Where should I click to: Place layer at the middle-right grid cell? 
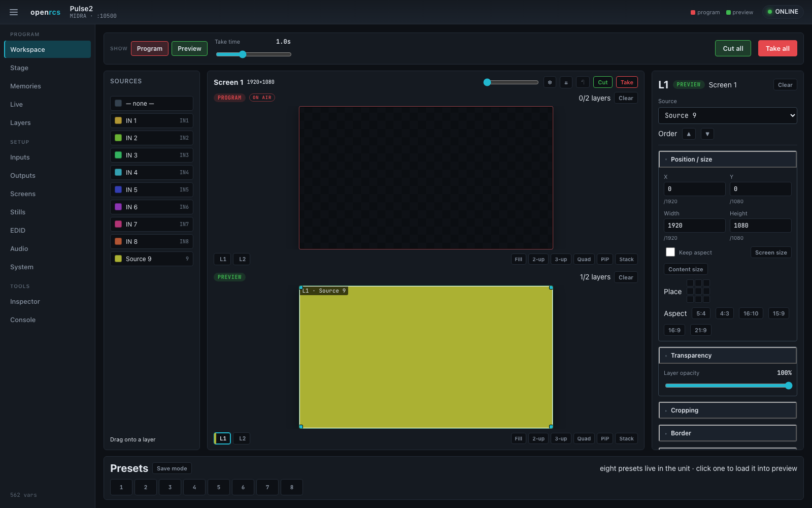pos(706,291)
